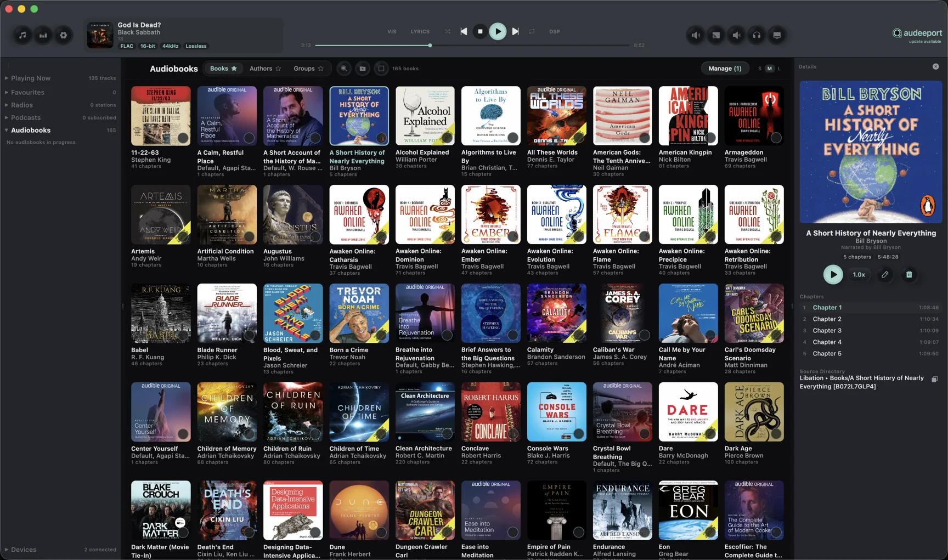Click the second speaker device icon
This screenshot has width=948, height=560.
pyautogui.click(x=736, y=35)
